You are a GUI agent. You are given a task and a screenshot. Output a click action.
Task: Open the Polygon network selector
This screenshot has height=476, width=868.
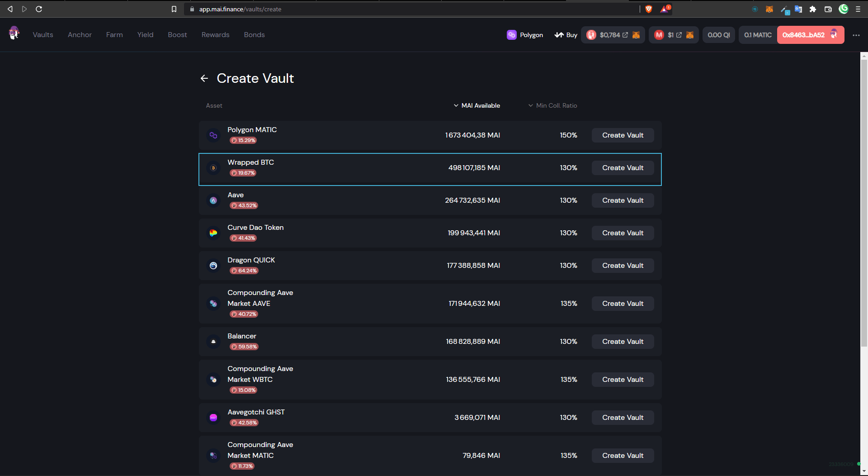coord(525,35)
